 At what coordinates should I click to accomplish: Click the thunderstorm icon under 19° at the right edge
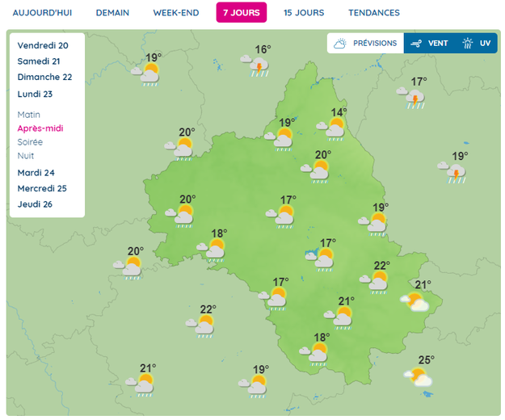pos(452,173)
